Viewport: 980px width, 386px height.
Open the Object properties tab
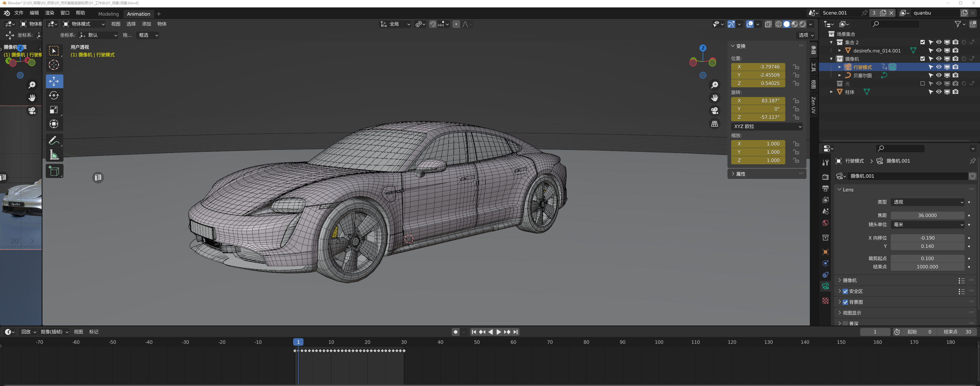pyautogui.click(x=825, y=252)
